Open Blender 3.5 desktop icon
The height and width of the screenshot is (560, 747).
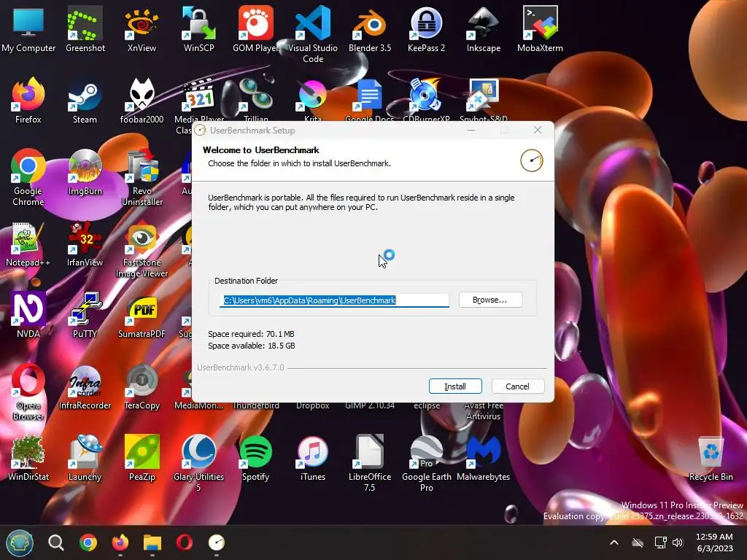click(370, 29)
